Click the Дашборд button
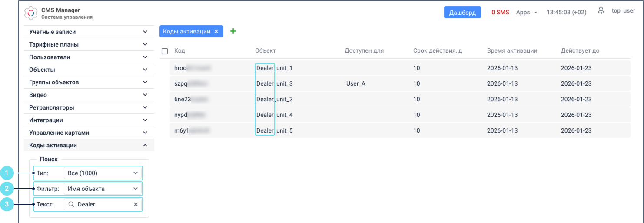 point(462,12)
